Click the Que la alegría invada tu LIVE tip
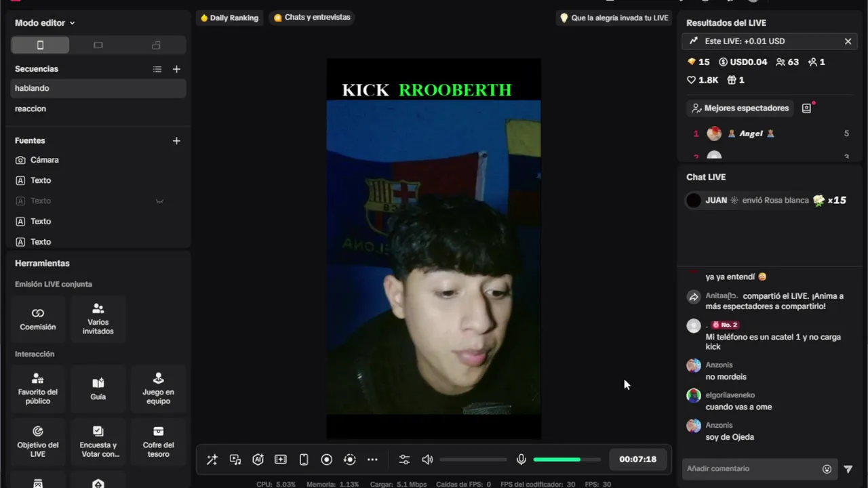868x488 pixels. coord(614,18)
